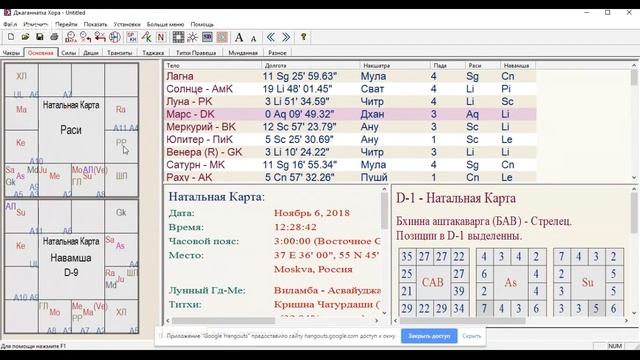Click the Закрыть доступ button
This screenshot has width=640, height=360.
click(429, 336)
